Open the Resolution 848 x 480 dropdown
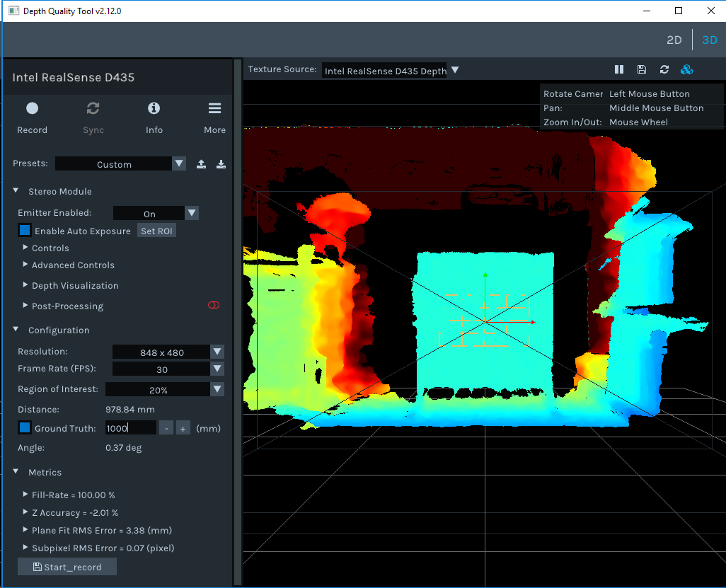Screen dimensions: 726x588 (x=168, y=352)
